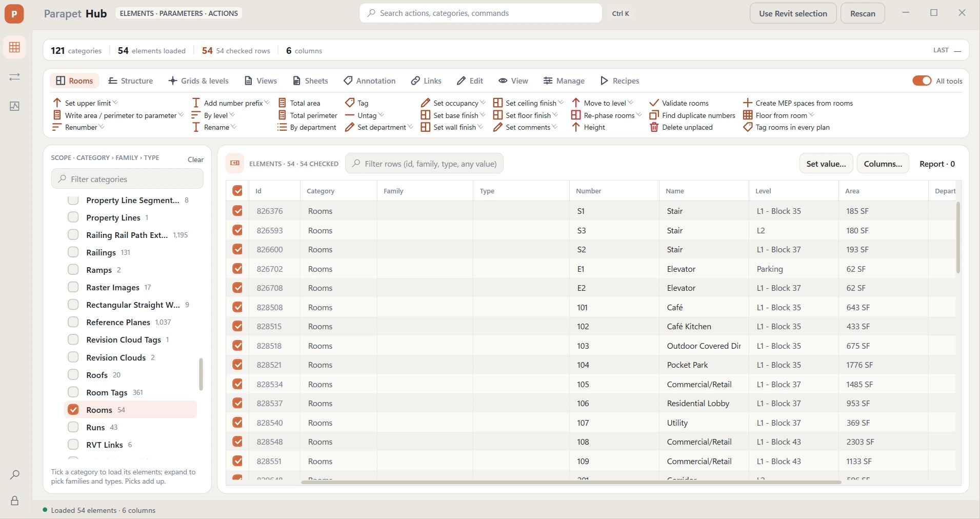980x519 pixels.
Task: Click Clear in the scope panel
Action: tap(195, 159)
